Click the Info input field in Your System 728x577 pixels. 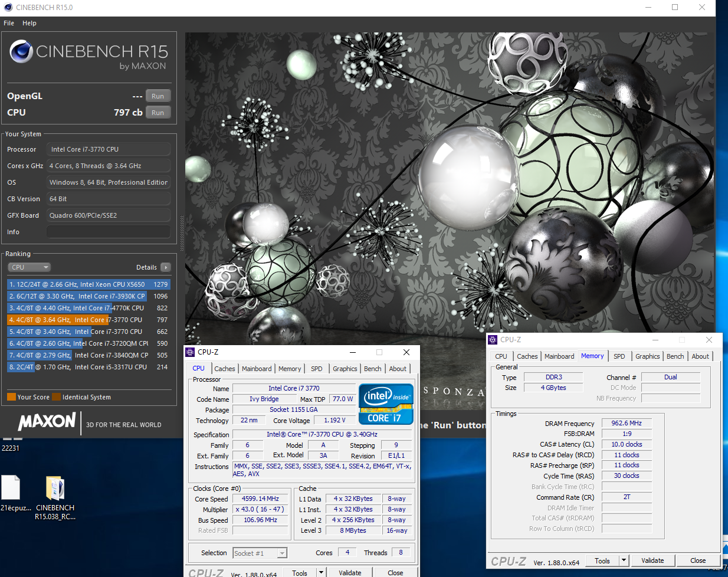click(109, 232)
